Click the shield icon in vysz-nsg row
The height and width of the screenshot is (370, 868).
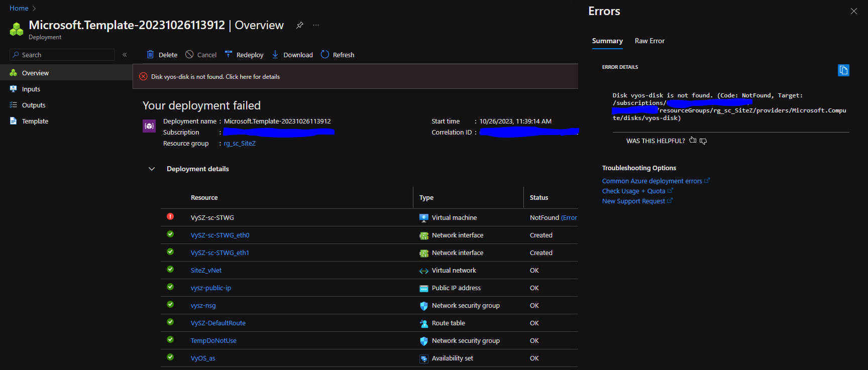tap(424, 306)
